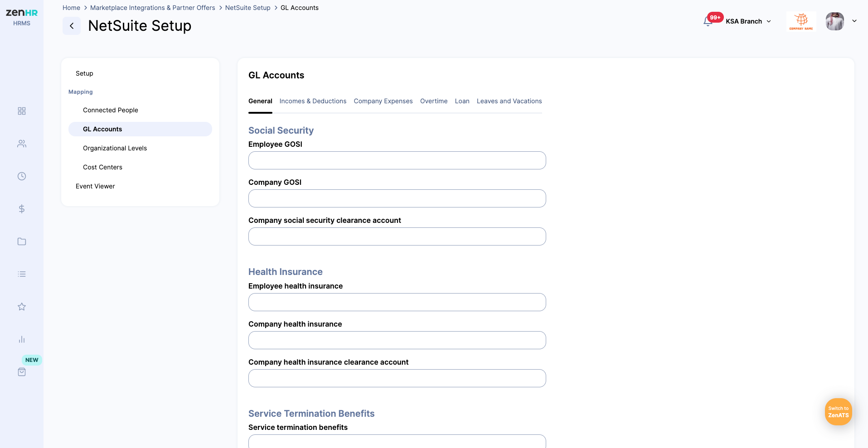Switch to Incomes & Deductions tab

[x=313, y=101]
